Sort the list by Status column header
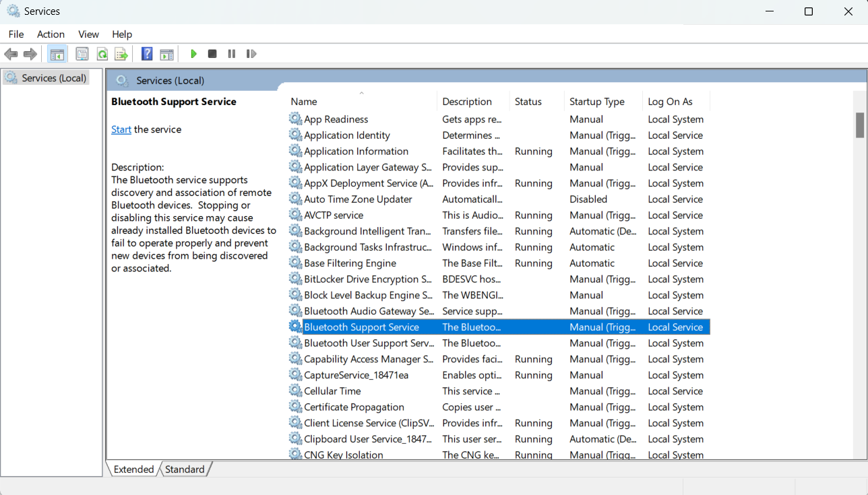Image resolution: width=868 pixels, height=495 pixels. (x=528, y=102)
